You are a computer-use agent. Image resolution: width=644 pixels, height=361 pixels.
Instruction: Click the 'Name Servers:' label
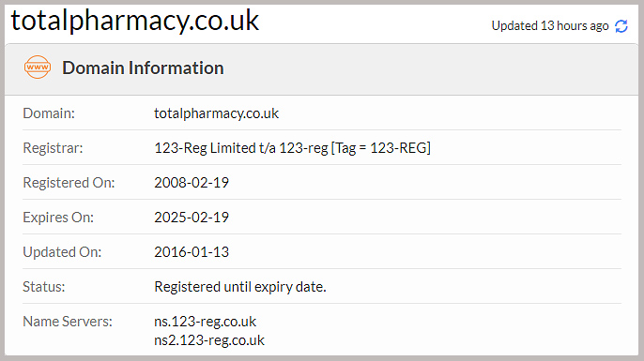point(68,322)
